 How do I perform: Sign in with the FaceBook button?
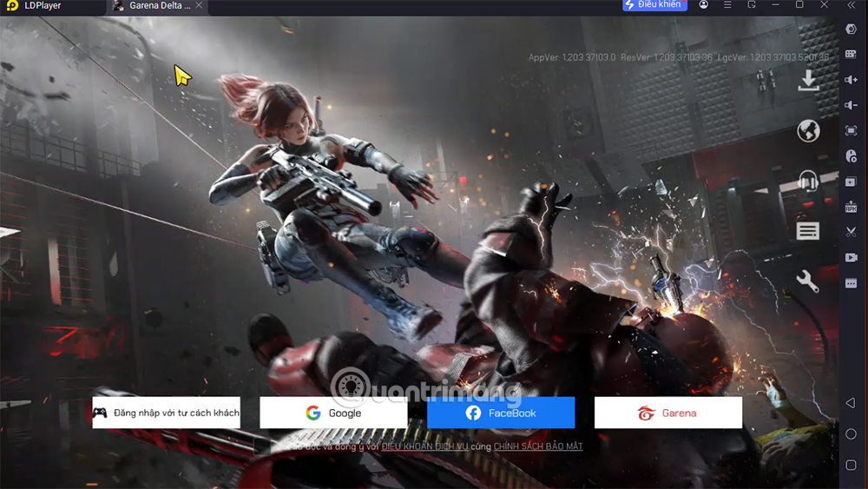pos(501,413)
